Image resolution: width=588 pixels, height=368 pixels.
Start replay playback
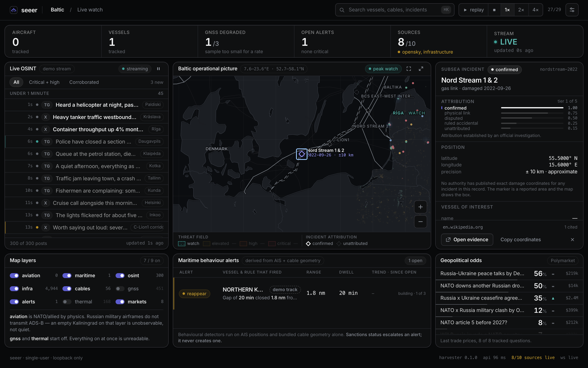[473, 10]
